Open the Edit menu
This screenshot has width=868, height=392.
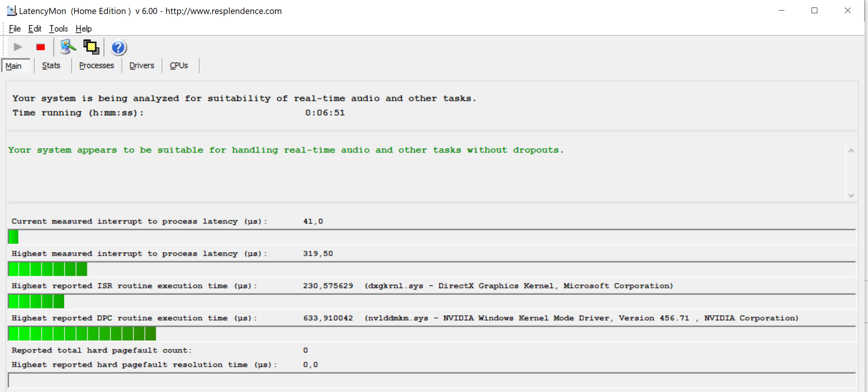click(x=35, y=29)
